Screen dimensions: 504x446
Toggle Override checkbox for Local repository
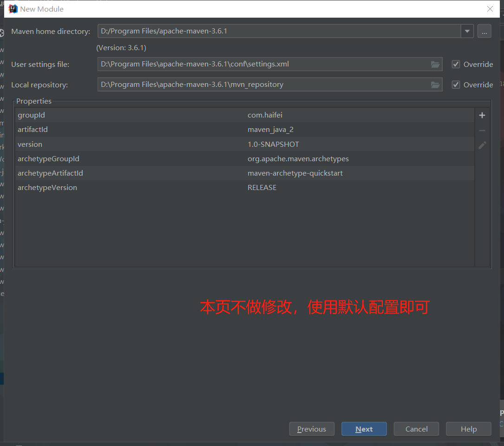click(x=456, y=85)
